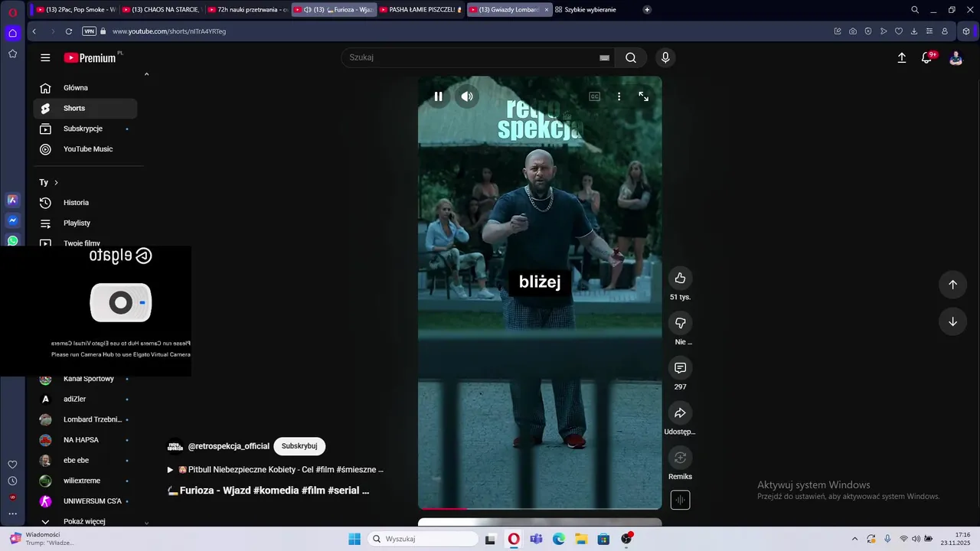Go to the previous Short with up arrow
The height and width of the screenshot is (551, 980).
[952, 285]
